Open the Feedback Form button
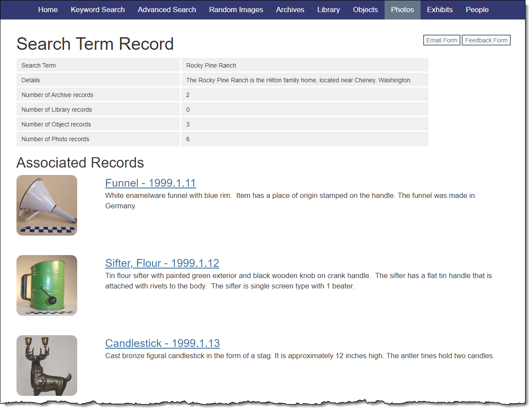The image size is (532, 411). pyautogui.click(x=486, y=40)
